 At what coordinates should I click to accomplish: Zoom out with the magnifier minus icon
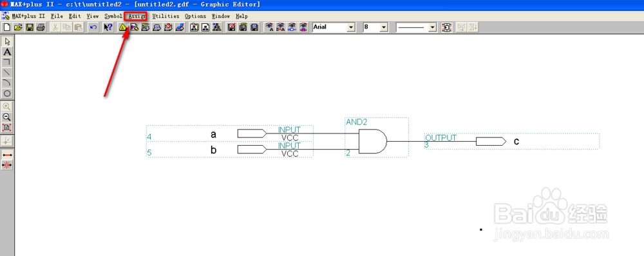[x=7, y=117]
